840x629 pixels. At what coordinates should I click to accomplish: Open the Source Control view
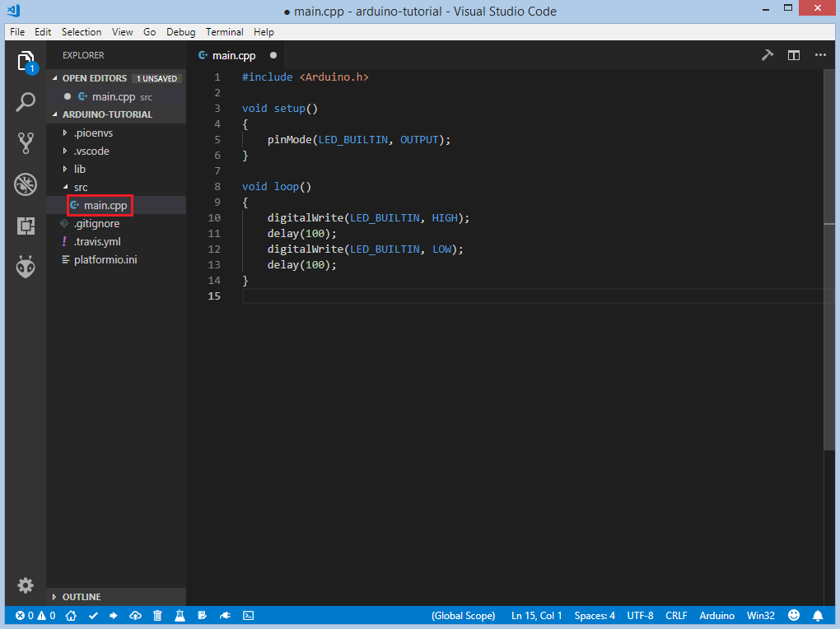pos(26,143)
